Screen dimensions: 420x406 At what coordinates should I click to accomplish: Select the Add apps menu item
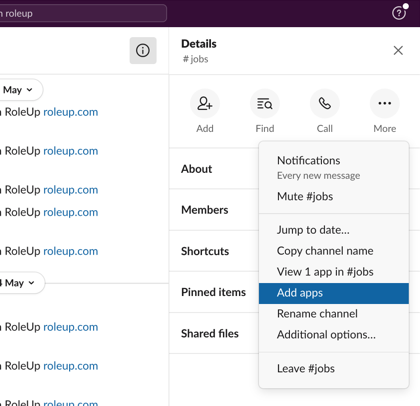[334, 293]
